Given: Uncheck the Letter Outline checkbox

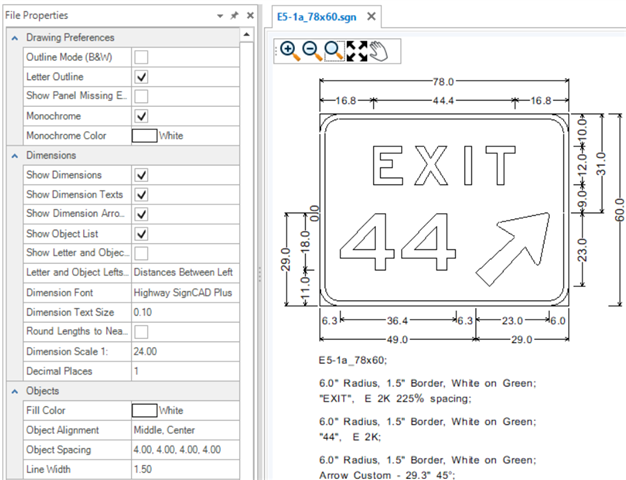Looking at the screenshot, I should coord(141,77).
